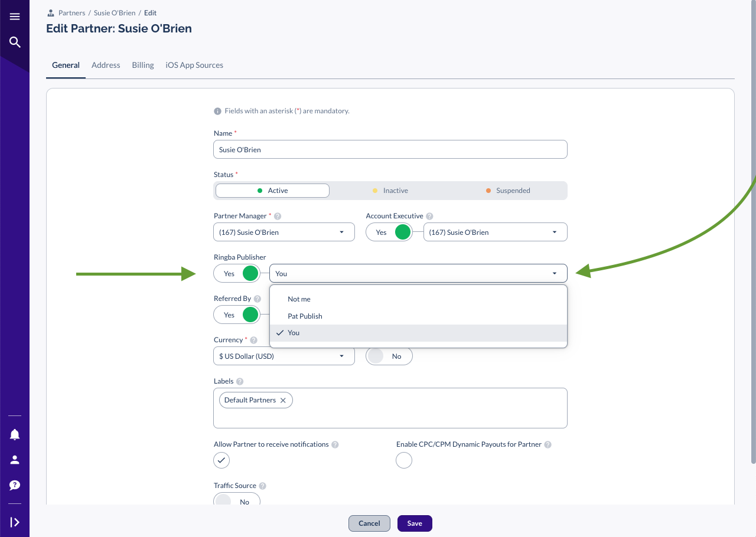The width and height of the screenshot is (756, 537).
Task: Click the Cancel button
Action: point(369,523)
